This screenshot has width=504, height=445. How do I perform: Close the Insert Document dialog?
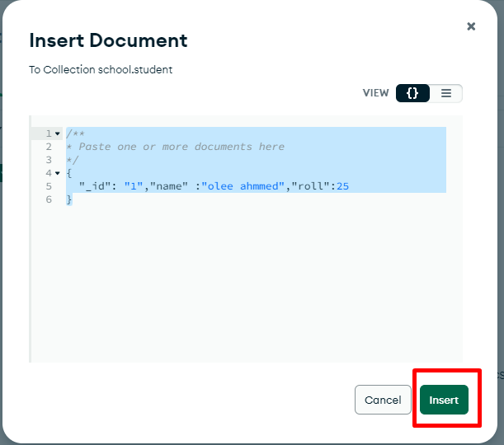click(471, 26)
